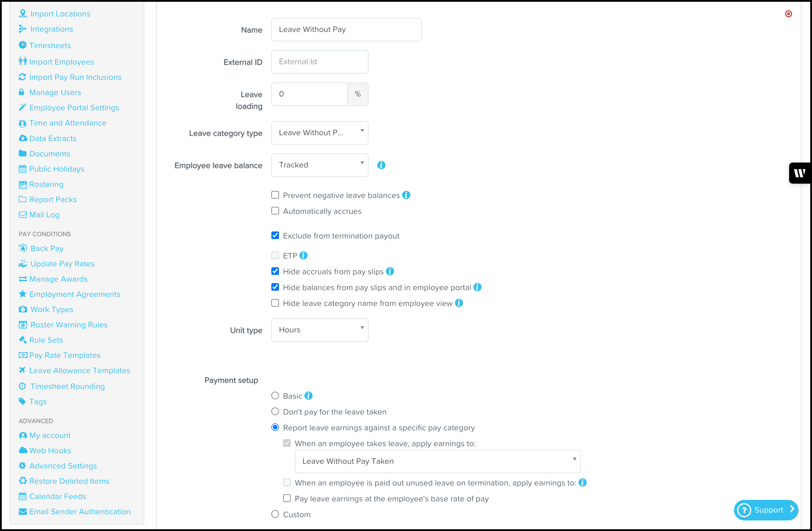The height and width of the screenshot is (531, 812).
Task: Click info icon beside Hide accruals from pay slips
Action: [x=390, y=271]
